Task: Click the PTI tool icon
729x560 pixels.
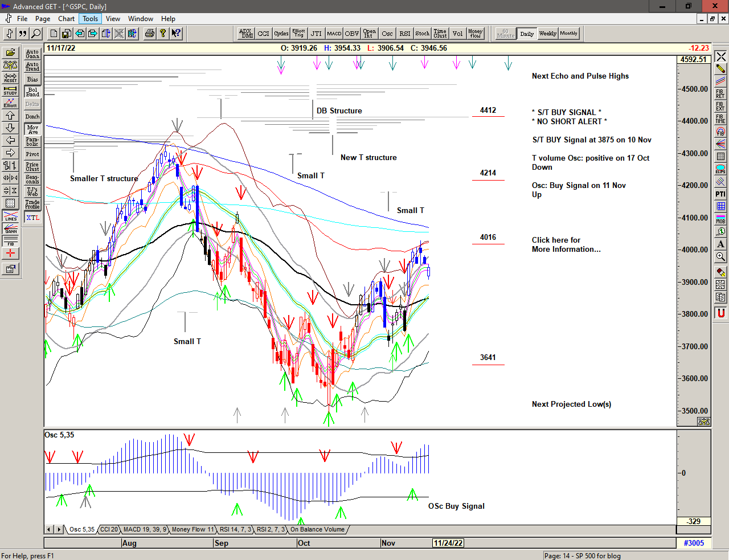Action: [x=720, y=194]
